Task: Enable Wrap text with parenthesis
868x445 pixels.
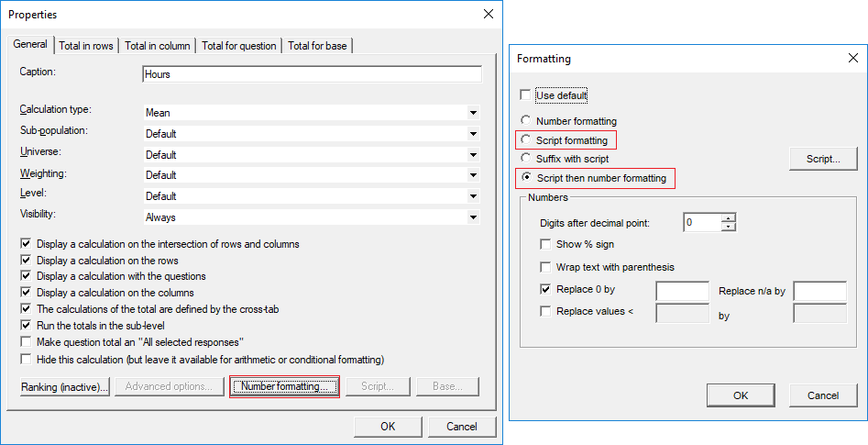Action: (546, 267)
